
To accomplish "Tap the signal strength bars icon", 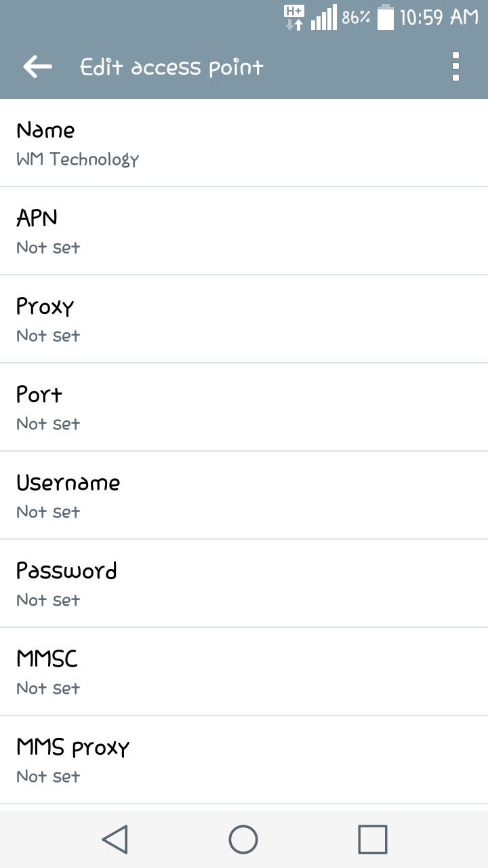I will [x=323, y=18].
